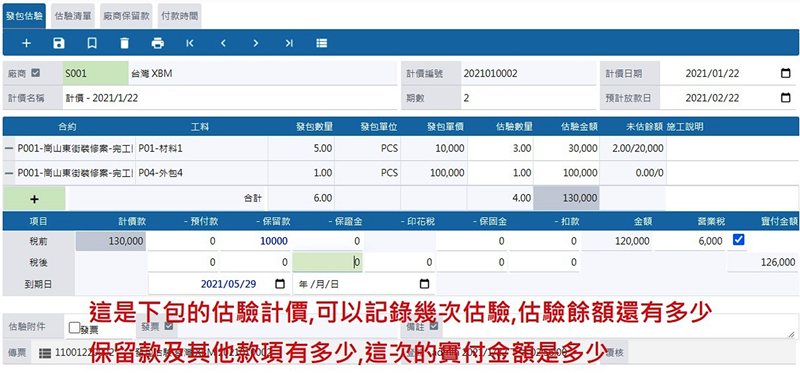The height and width of the screenshot is (373, 800).
Task: Open the calendar for the 2021/05/29 due date
Action: coord(280,284)
